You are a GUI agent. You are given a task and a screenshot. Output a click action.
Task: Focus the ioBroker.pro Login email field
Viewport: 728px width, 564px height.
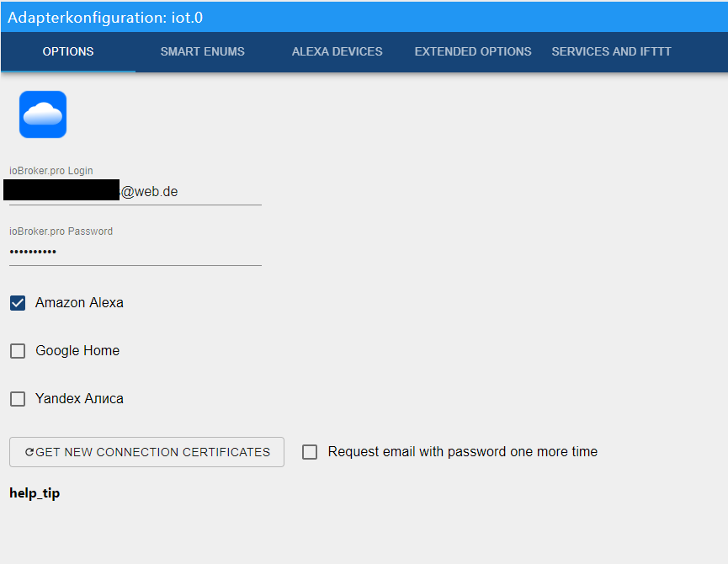pos(136,191)
